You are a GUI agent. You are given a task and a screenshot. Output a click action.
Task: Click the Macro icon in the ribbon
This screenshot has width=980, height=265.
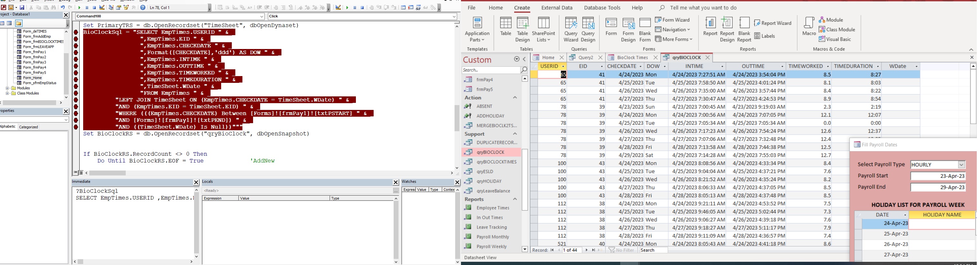(x=809, y=27)
